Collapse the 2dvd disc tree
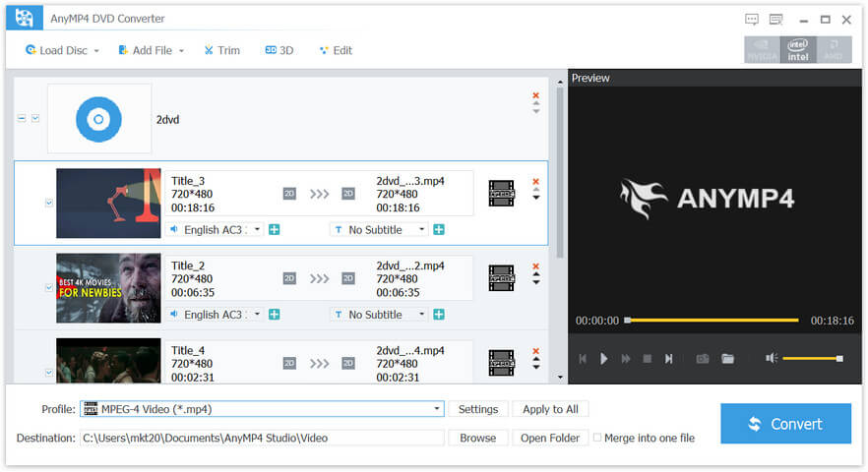 (x=22, y=118)
